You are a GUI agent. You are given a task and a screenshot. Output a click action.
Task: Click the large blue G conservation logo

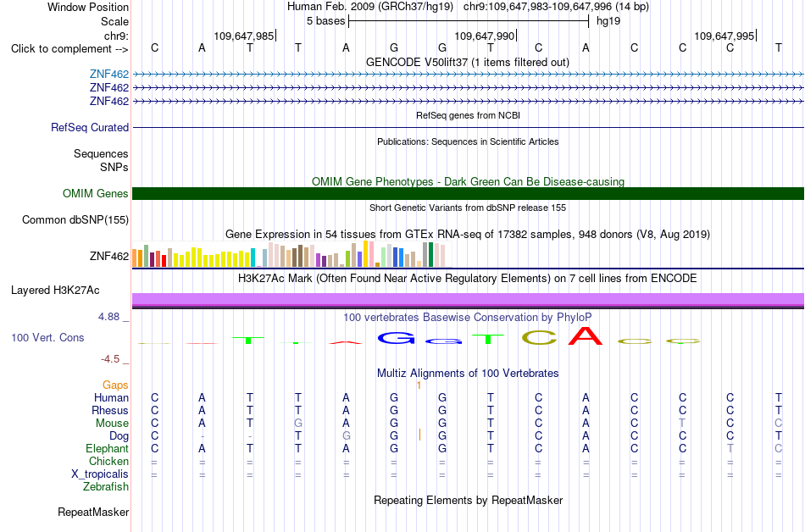(396, 338)
